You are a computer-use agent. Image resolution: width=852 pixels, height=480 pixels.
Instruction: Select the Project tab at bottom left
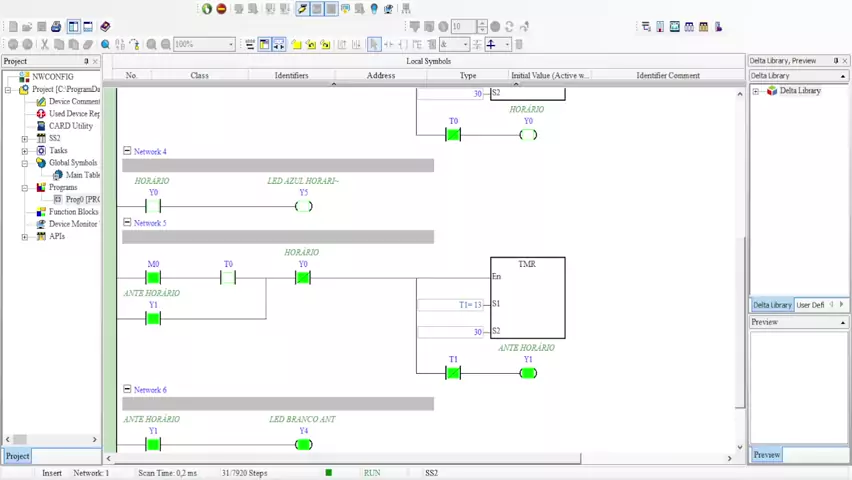coord(17,456)
